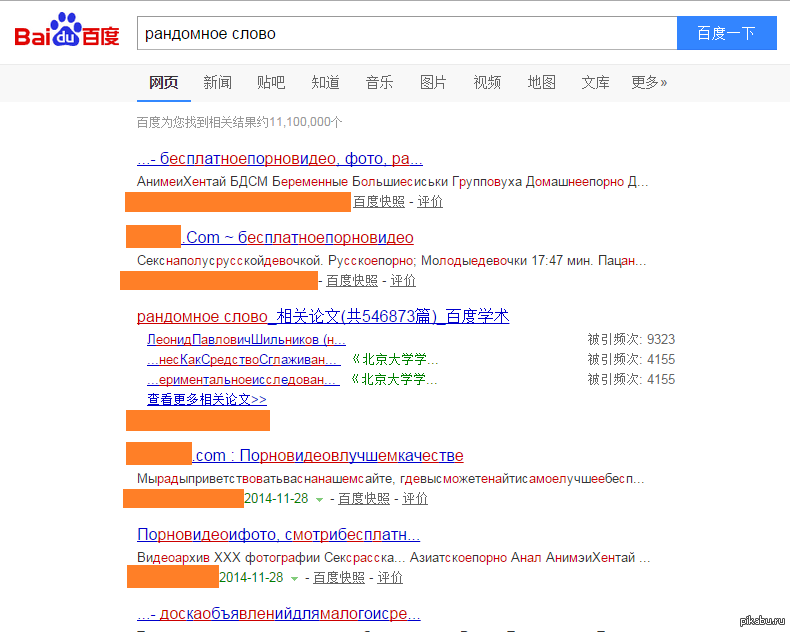
Task: Switch to the 音乐 tab
Action: [x=379, y=83]
